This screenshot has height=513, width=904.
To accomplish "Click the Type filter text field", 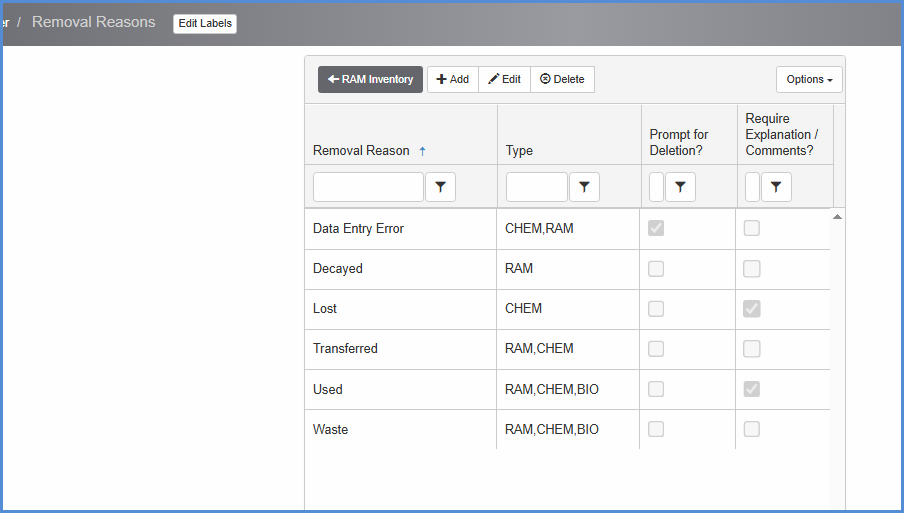I will 536,187.
